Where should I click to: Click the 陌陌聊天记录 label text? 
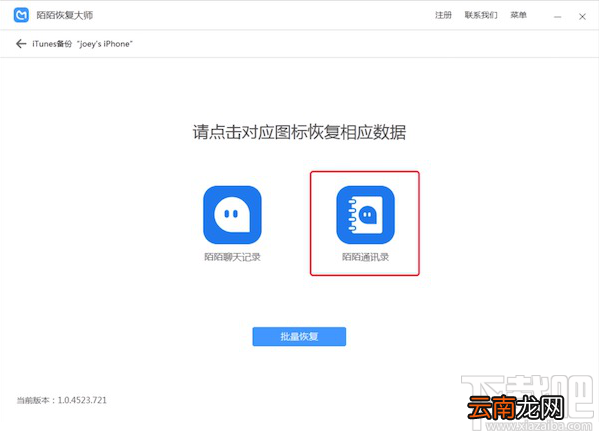pyautogui.click(x=232, y=257)
